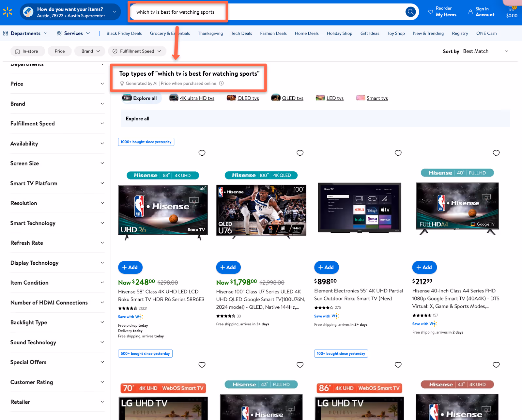Favorite the Hisense 43" 4K UHD TV heart
Viewport: 522px width, 420px height.
496,365
